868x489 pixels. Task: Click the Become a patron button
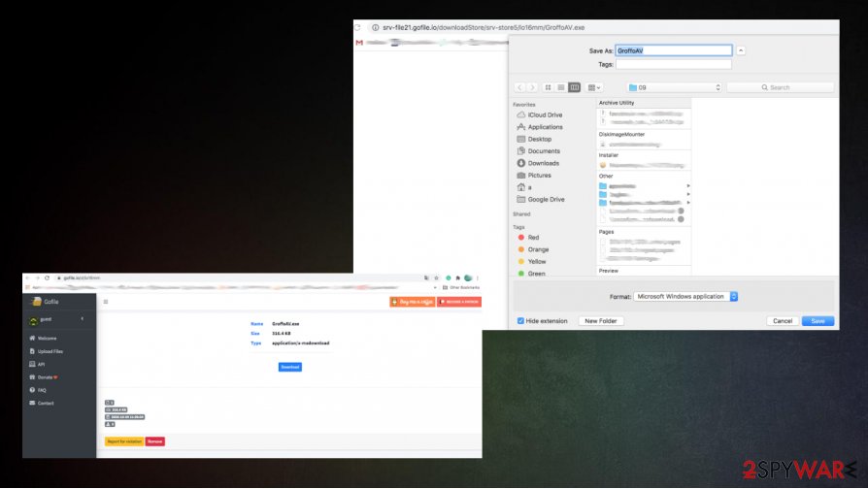pyautogui.click(x=459, y=302)
